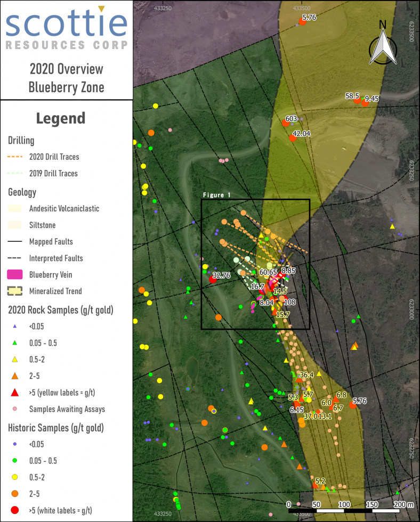Select the Mineralized Trend legend symbol

(15, 291)
